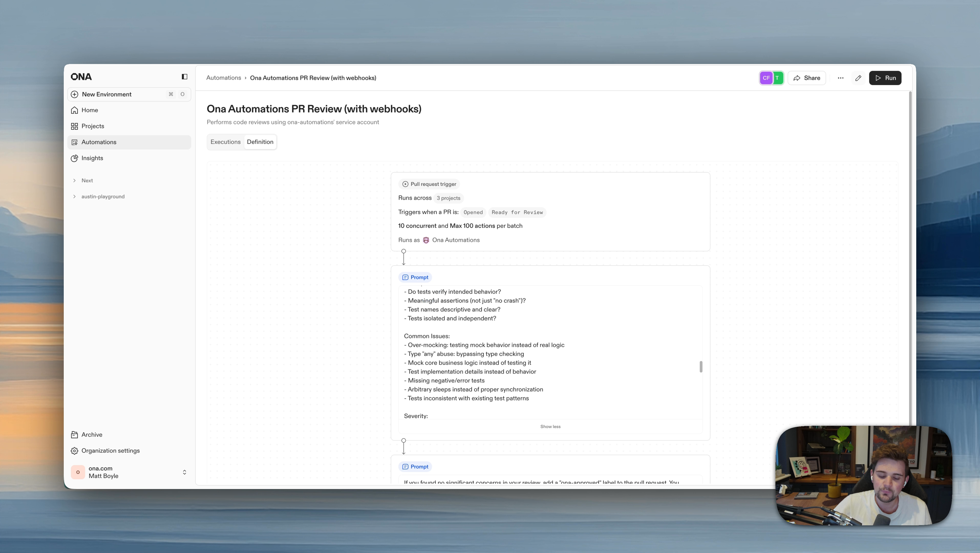Click New Environment in sidebar
This screenshot has width=980, height=553.
[106, 94]
